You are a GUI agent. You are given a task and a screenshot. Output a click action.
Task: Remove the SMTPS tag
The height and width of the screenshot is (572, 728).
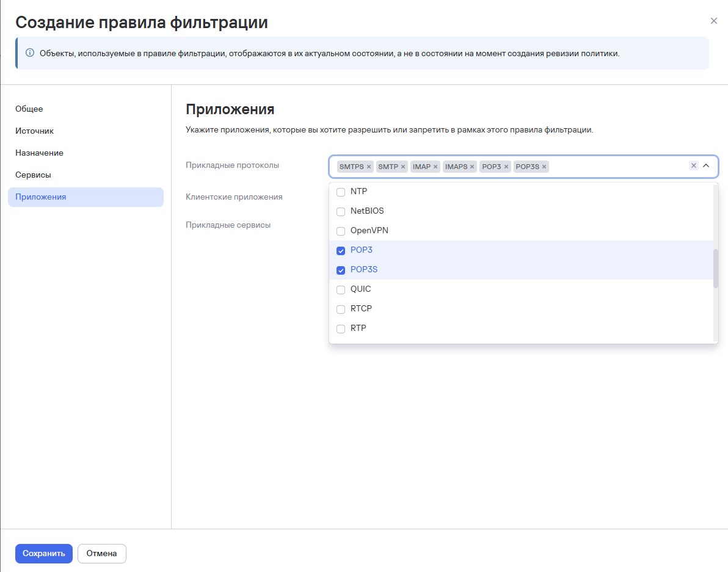click(x=369, y=167)
